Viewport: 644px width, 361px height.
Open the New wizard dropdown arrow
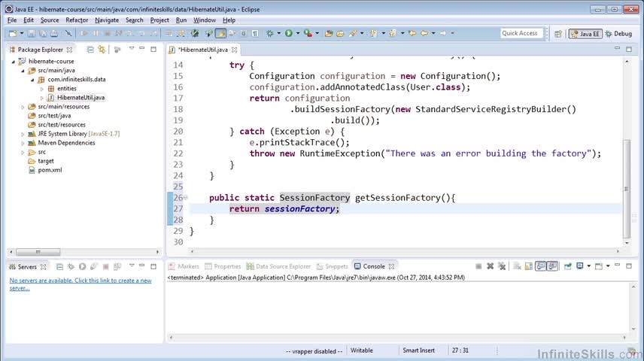pyautogui.click(x=21, y=33)
